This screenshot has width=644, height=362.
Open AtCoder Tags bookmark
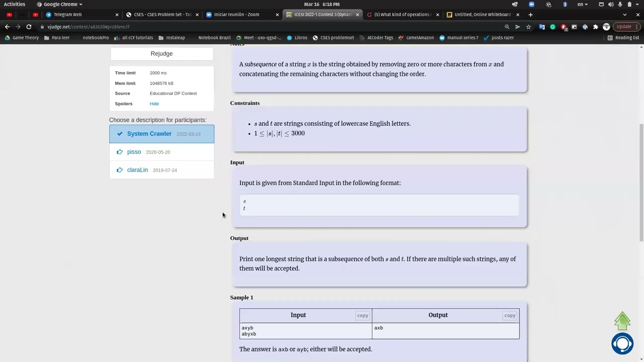(376, 38)
